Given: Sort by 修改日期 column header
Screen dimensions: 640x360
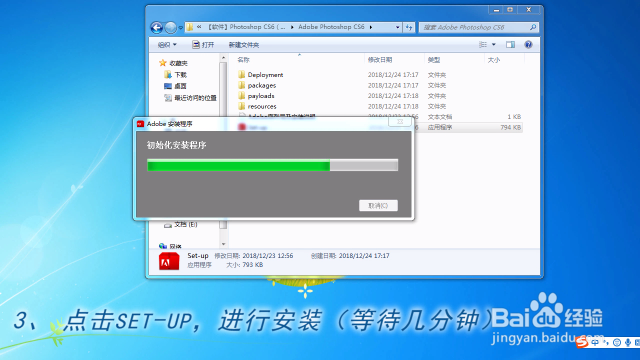Looking at the screenshot, I should coord(380,60).
